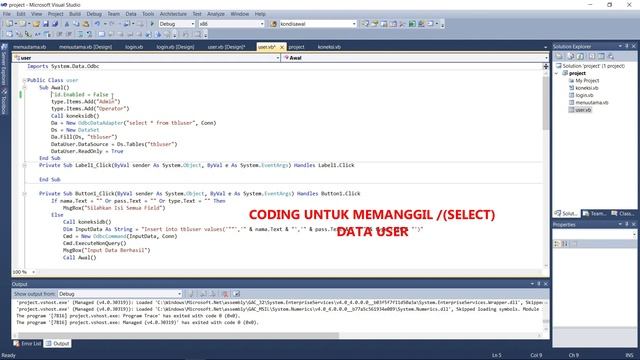This screenshot has width=640, height=360.
Task: Toggle Word Wrap icon in Output toolbar
Action: tap(236, 294)
